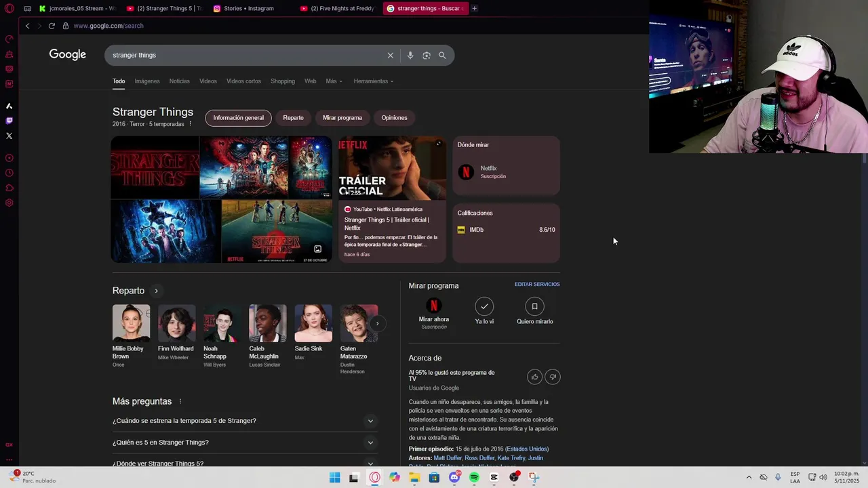Open the Extensions cube icon in sidebar
Image resolution: width=868 pixels, height=488 pixels.
point(9,188)
